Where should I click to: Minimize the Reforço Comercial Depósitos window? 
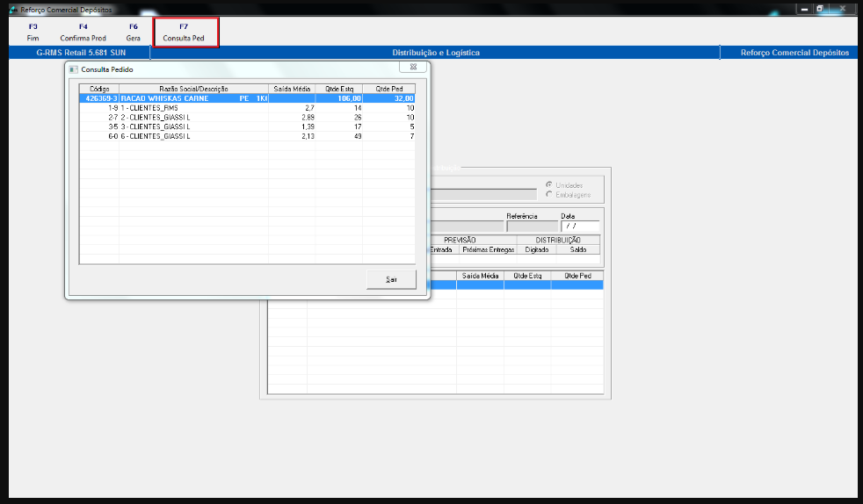(x=805, y=9)
